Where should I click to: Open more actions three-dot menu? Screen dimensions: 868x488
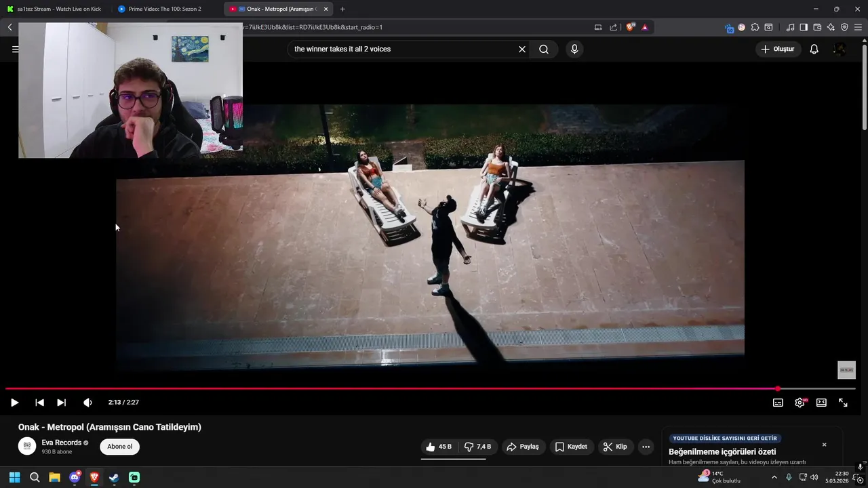(x=646, y=447)
